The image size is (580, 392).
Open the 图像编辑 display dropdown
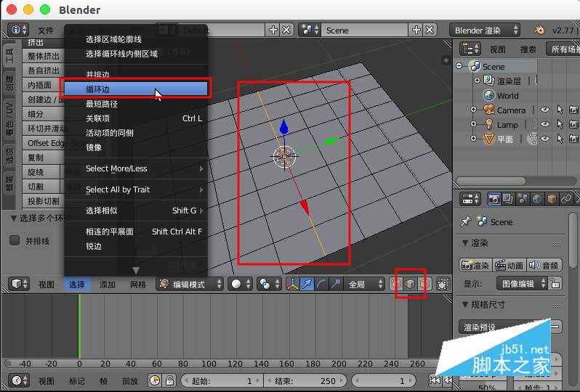[522, 283]
